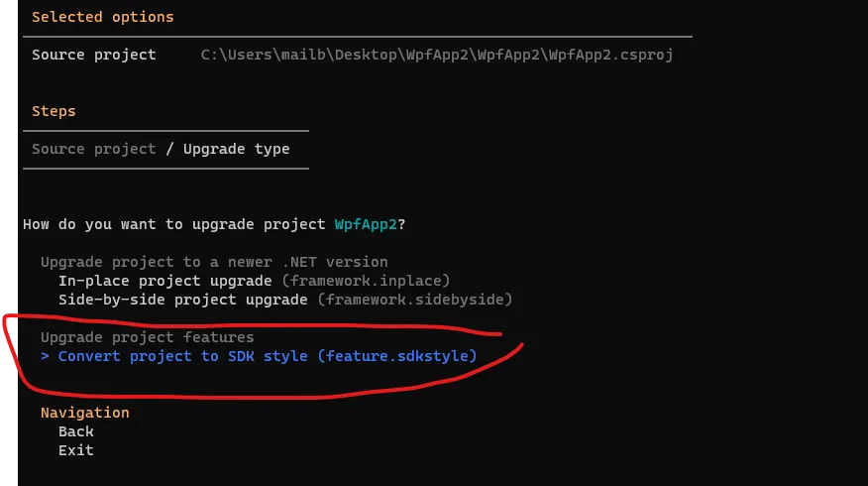Click the Source project label under Selected options
Image resolution: width=868 pixels, height=486 pixels.
pyautogui.click(x=93, y=55)
